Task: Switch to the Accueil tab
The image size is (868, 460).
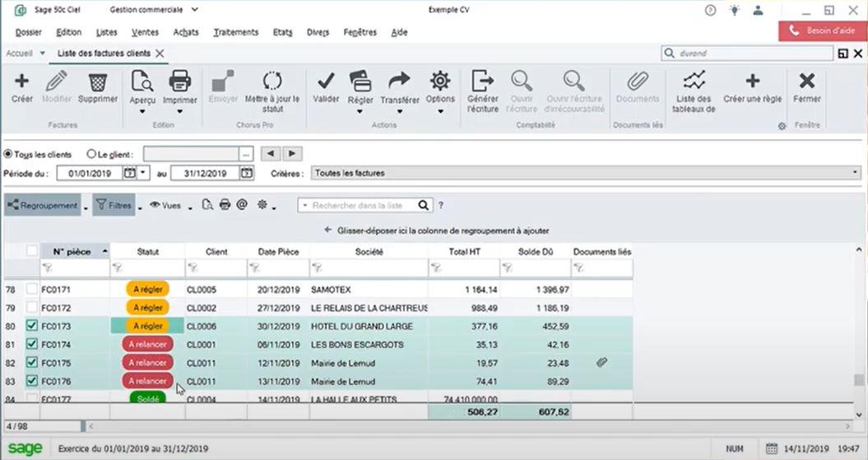Action: pyautogui.click(x=20, y=53)
